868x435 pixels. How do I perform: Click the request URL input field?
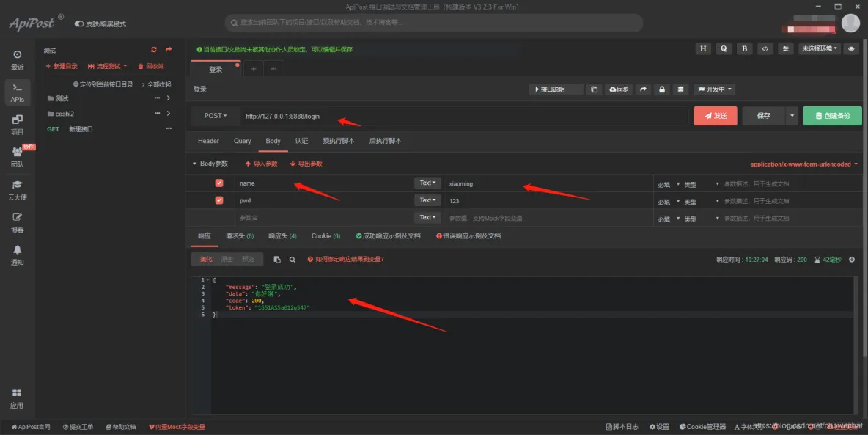pyautogui.click(x=464, y=116)
